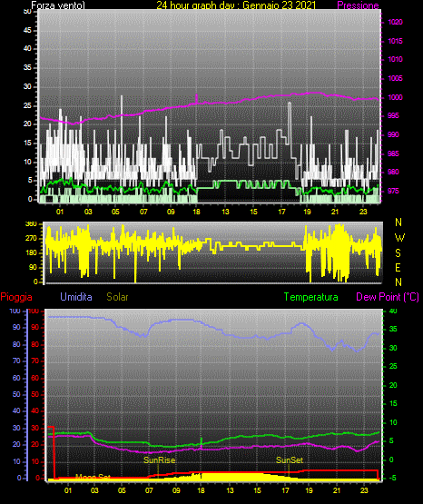Screen dimensions: 423x504
Task: Click the topmost compass letter N
Action: 398,222
